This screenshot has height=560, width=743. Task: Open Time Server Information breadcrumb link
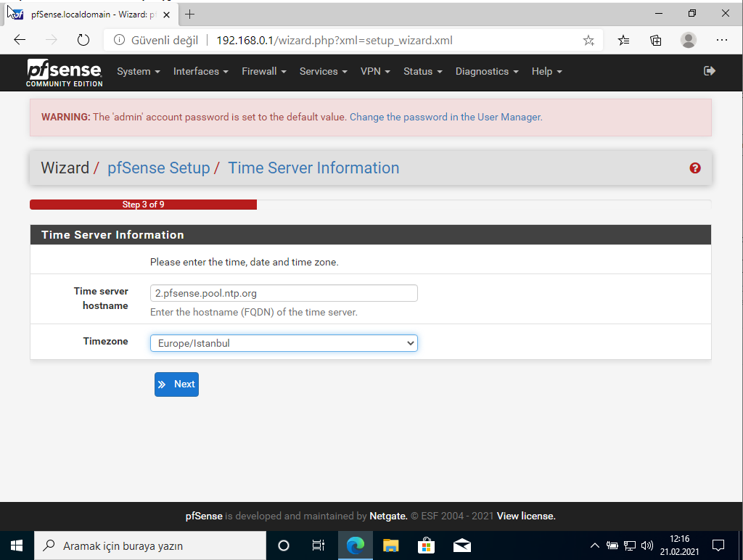coord(313,168)
